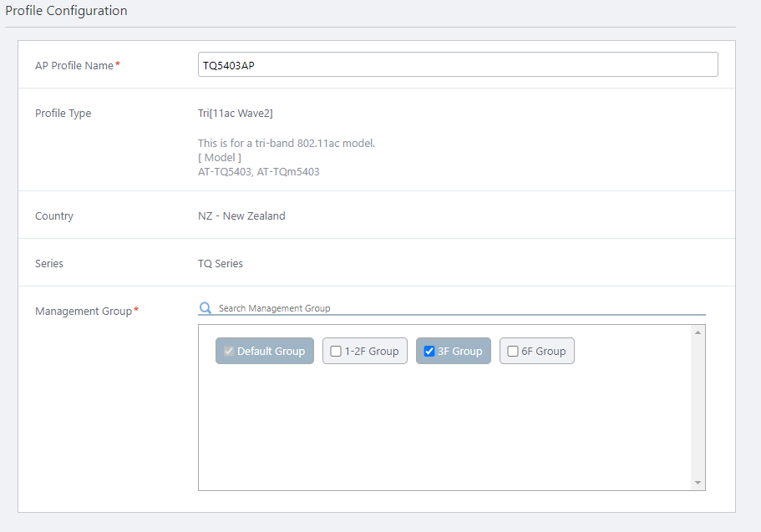Click the Default Group chip label
Viewport: 761px width, 532px height.
(x=271, y=352)
